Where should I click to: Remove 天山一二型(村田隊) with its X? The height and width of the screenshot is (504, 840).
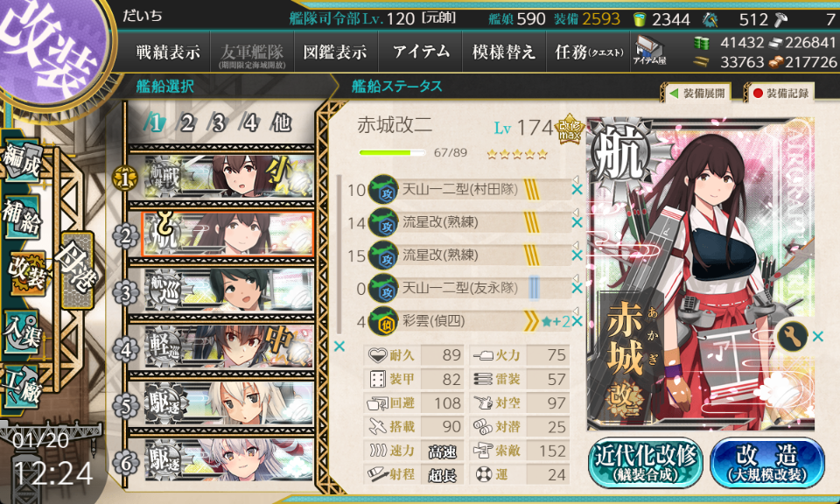577,190
